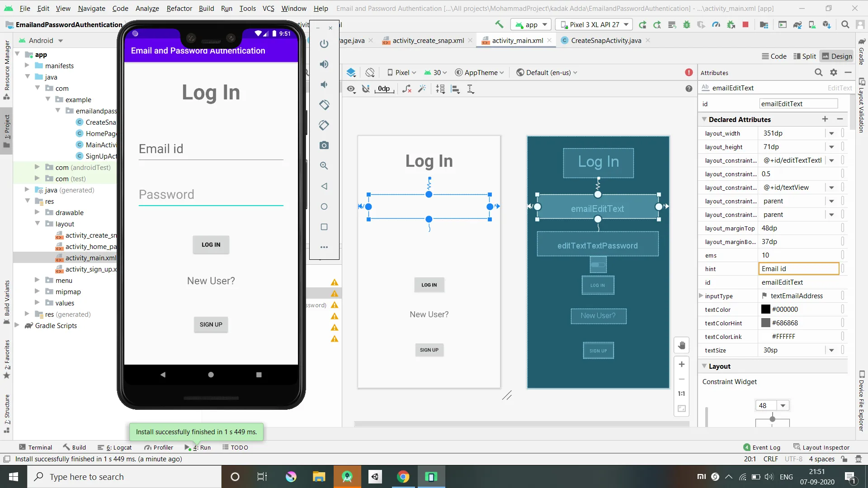Switch to Split view mode
The height and width of the screenshot is (488, 868).
805,56
